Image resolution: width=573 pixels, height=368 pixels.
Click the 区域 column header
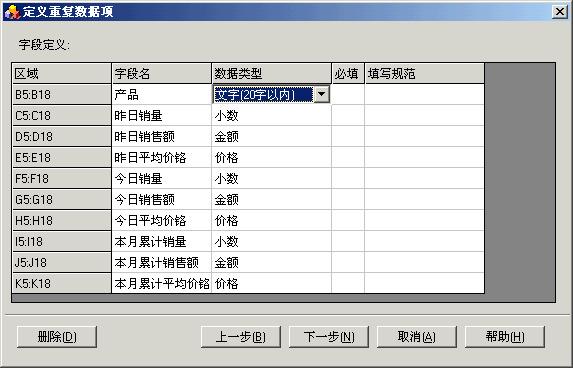(x=62, y=73)
